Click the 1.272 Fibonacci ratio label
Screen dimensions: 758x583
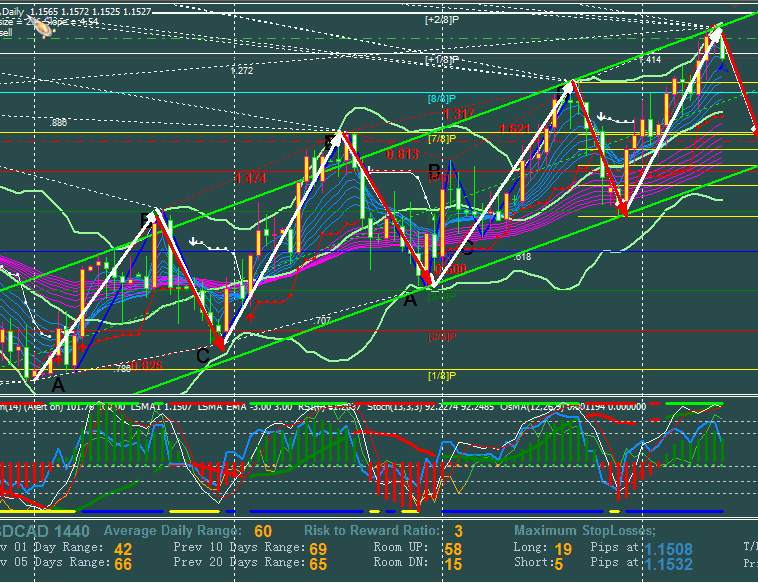[x=242, y=71]
